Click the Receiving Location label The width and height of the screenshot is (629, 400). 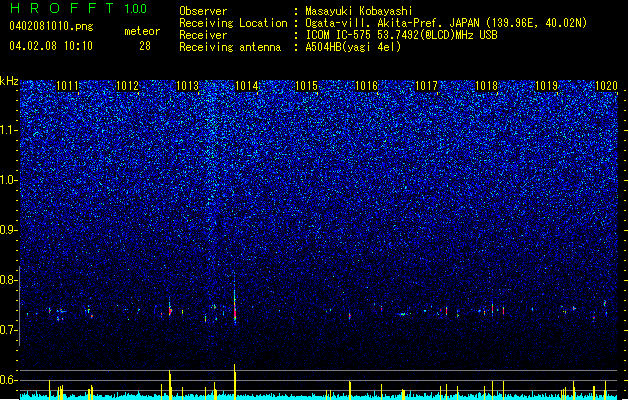[x=233, y=23]
